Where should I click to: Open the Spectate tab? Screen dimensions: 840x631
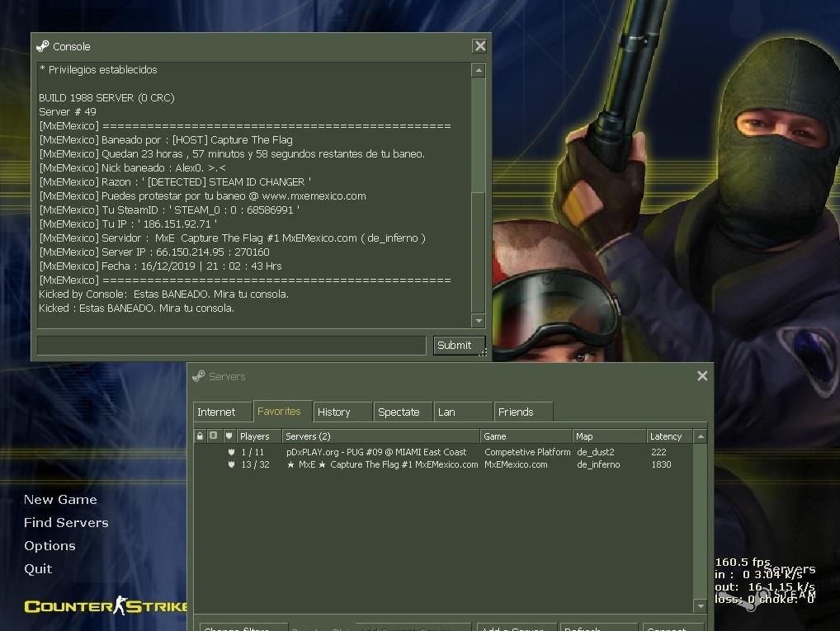[x=403, y=412]
